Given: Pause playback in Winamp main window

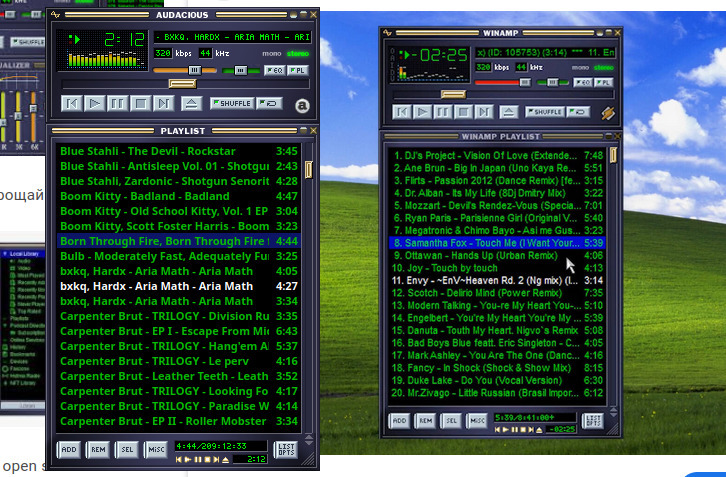Looking at the screenshot, I should [x=443, y=112].
